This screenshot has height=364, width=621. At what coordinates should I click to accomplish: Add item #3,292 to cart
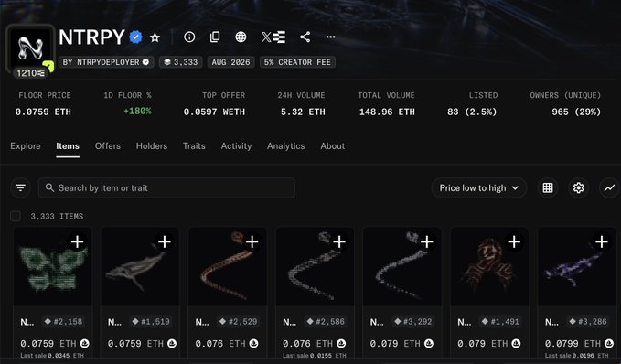[426, 241]
